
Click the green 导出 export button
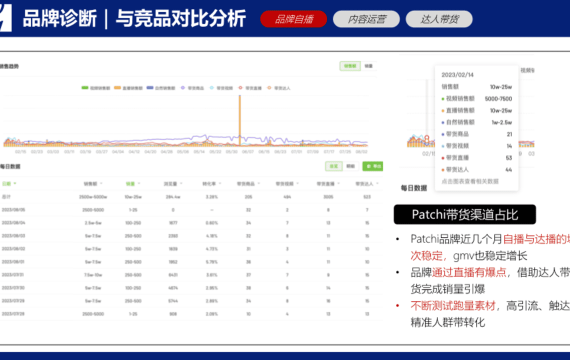pos(373,166)
